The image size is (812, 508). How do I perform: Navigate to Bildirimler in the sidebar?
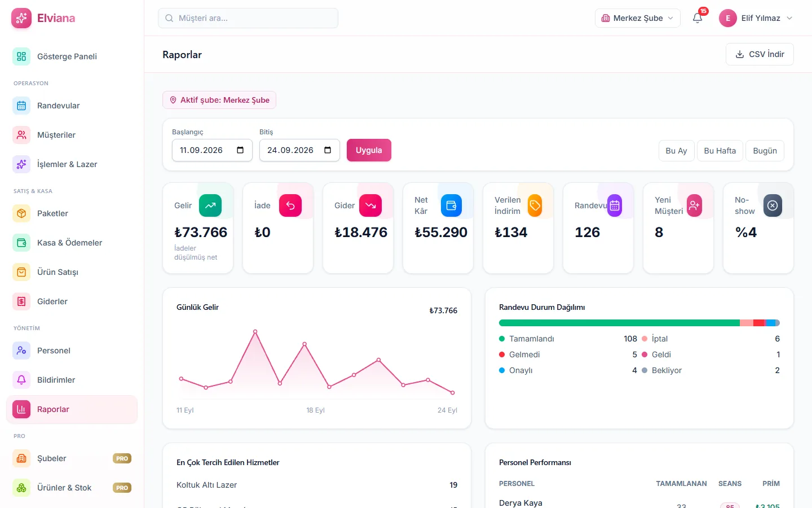[x=72, y=380]
